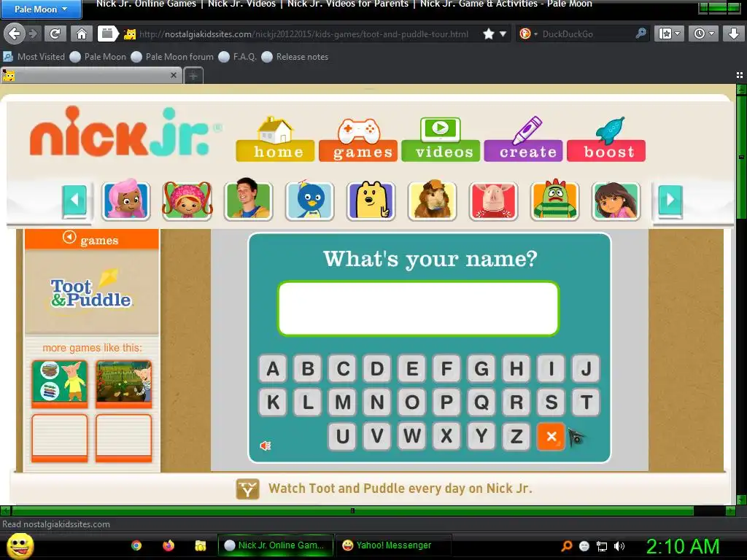Open the smiley Start button

click(20, 545)
